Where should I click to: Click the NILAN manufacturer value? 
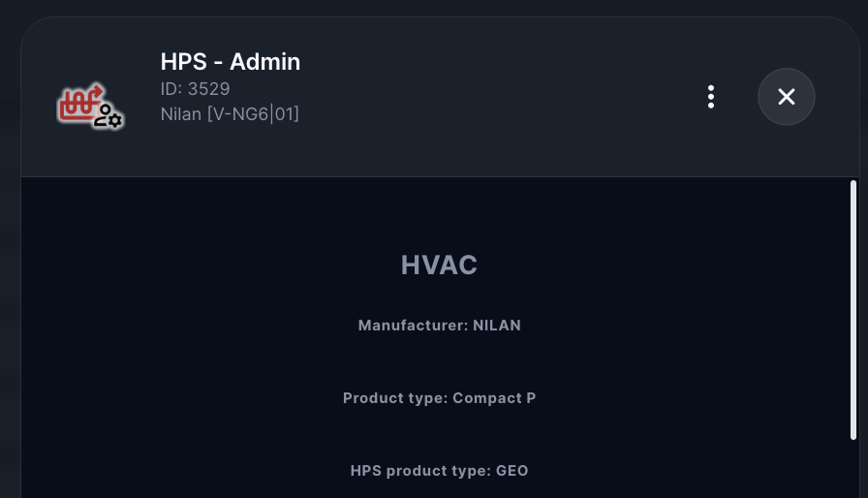[497, 326]
